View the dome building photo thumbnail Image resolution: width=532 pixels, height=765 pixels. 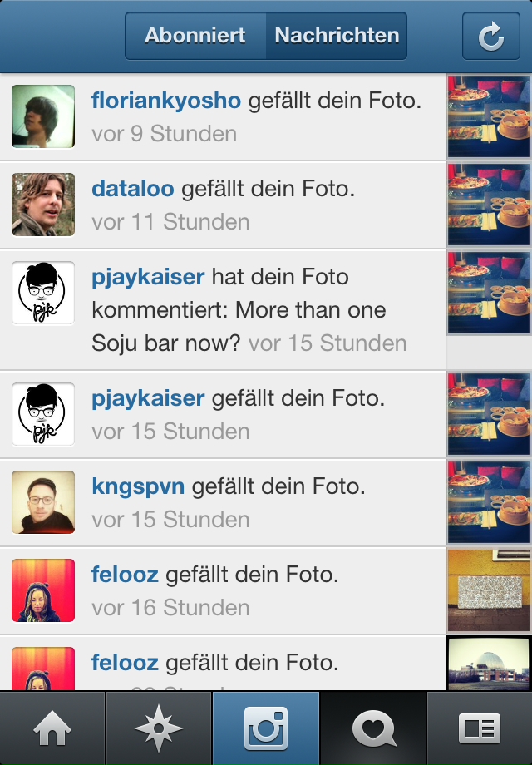tap(489, 664)
